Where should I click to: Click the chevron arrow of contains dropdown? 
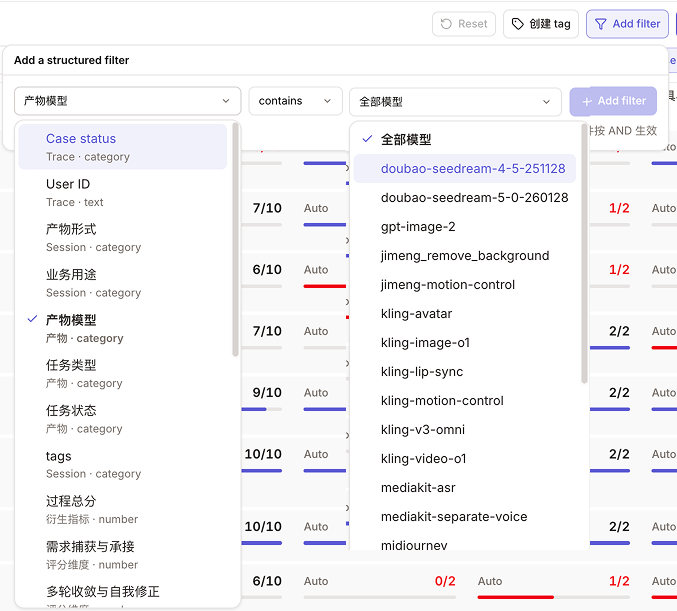coord(327,101)
